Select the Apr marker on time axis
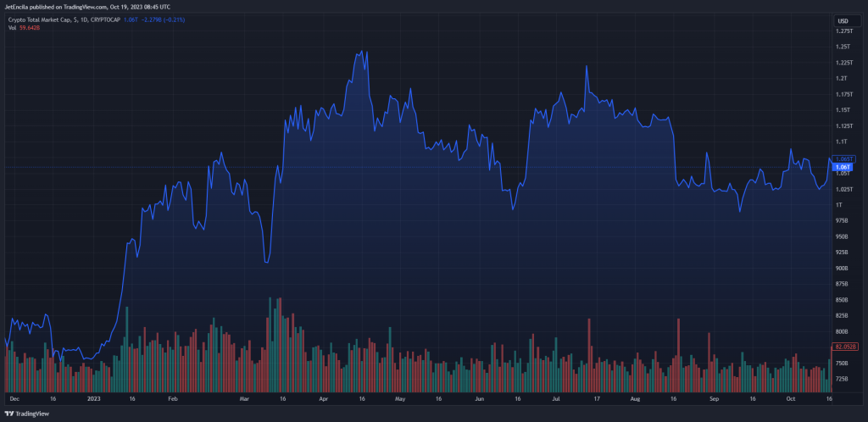Image resolution: width=868 pixels, height=422 pixels. click(x=323, y=397)
